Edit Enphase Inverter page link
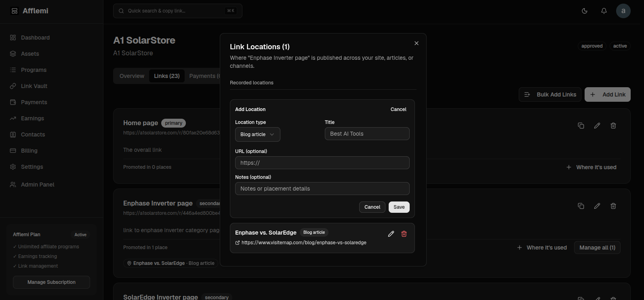Image resolution: width=644 pixels, height=300 pixels. pyautogui.click(x=597, y=206)
